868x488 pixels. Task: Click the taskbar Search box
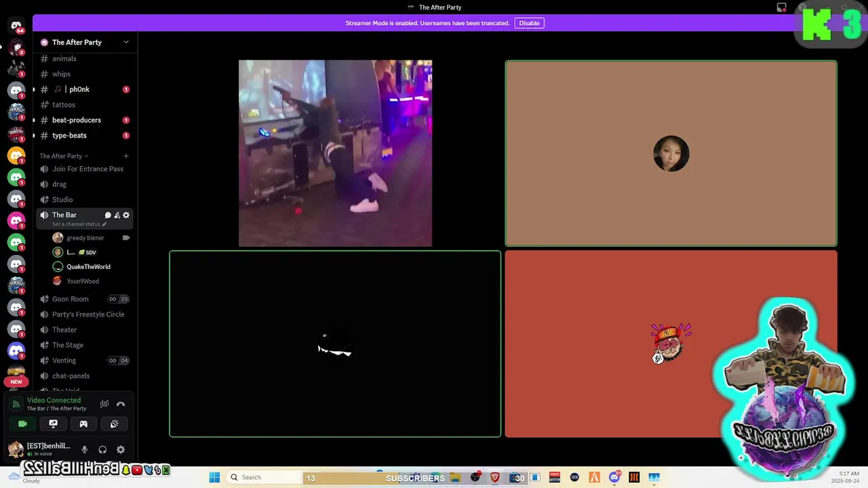[x=264, y=477]
